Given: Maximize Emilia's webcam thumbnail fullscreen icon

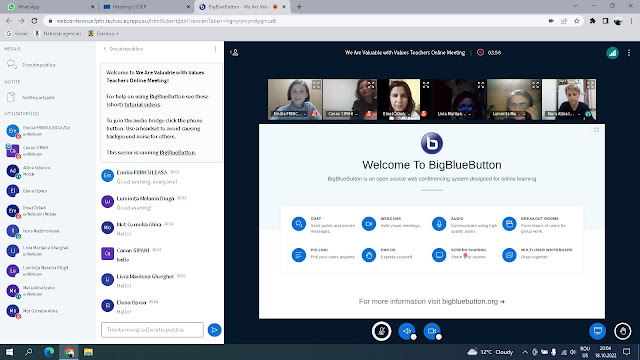Looking at the screenshot, I should coord(316,85).
